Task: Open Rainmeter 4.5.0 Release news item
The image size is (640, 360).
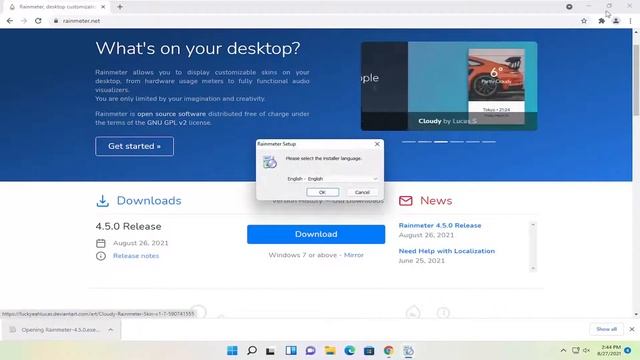Action: [440, 225]
